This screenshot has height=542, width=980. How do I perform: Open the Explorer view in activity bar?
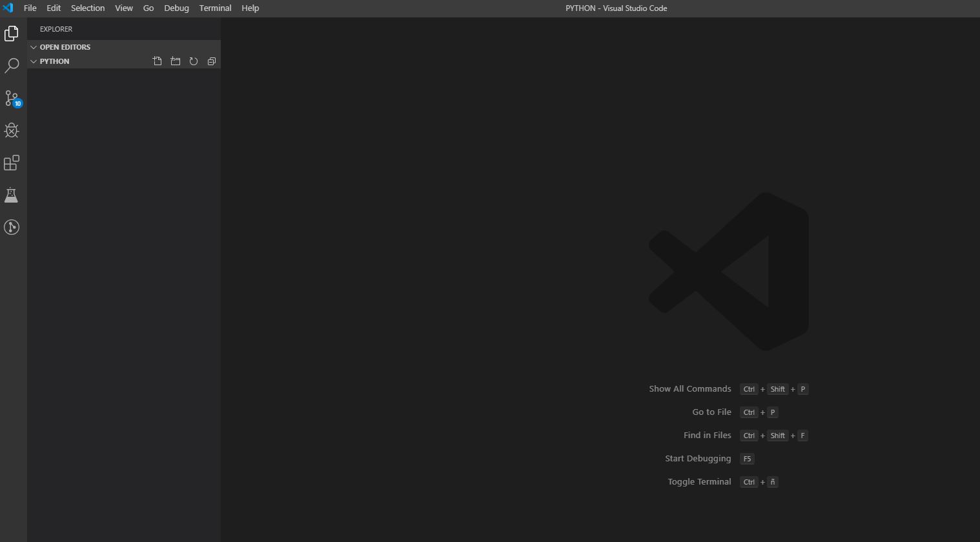coord(12,34)
